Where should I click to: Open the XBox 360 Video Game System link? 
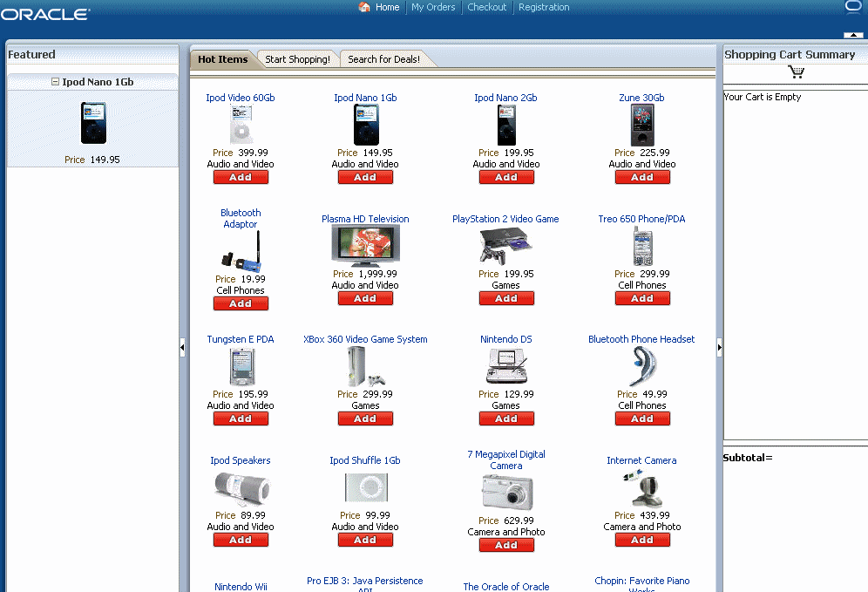coord(365,339)
